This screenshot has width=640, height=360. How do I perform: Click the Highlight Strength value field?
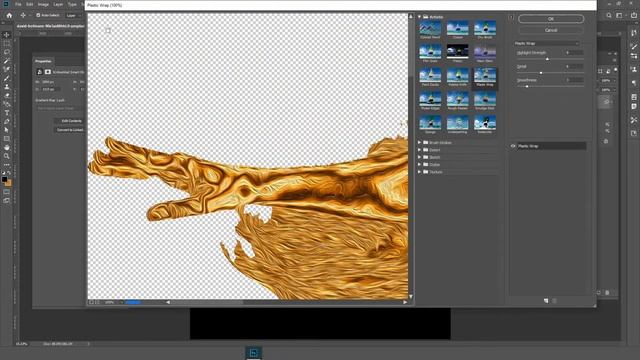574,53
